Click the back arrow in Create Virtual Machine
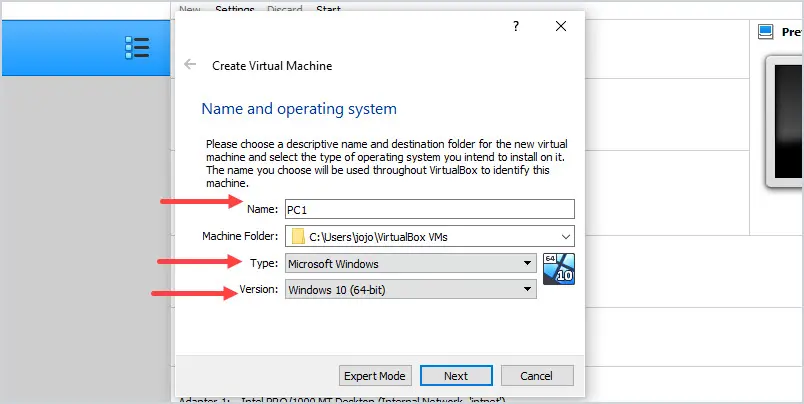This screenshot has width=804, height=404. click(190, 65)
